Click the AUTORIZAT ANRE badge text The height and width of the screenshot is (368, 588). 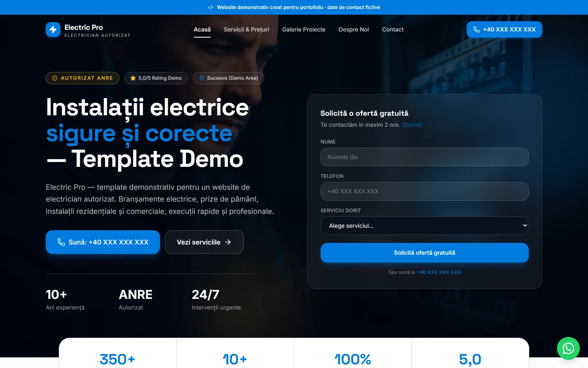(x=87, y=78)
